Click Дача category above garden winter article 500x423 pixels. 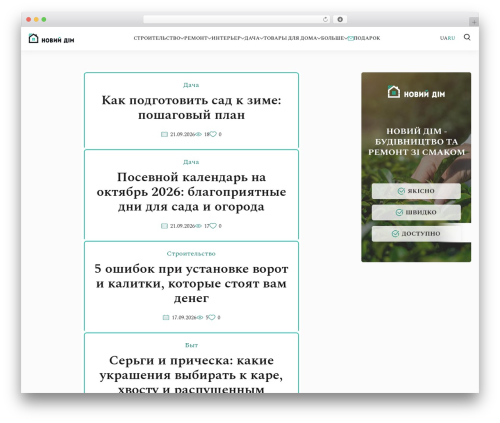(191, 85)
